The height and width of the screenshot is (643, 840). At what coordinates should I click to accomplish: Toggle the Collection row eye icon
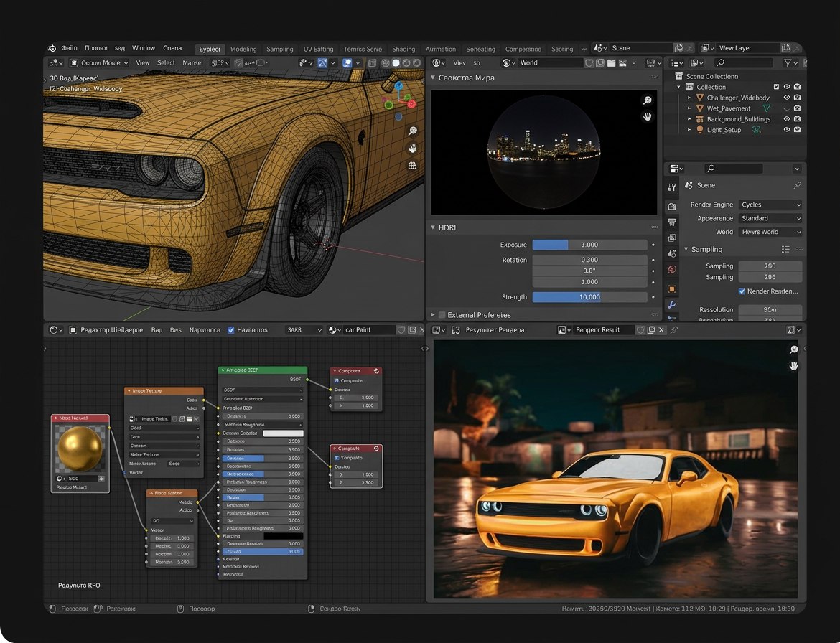click(x=786, y=87)
